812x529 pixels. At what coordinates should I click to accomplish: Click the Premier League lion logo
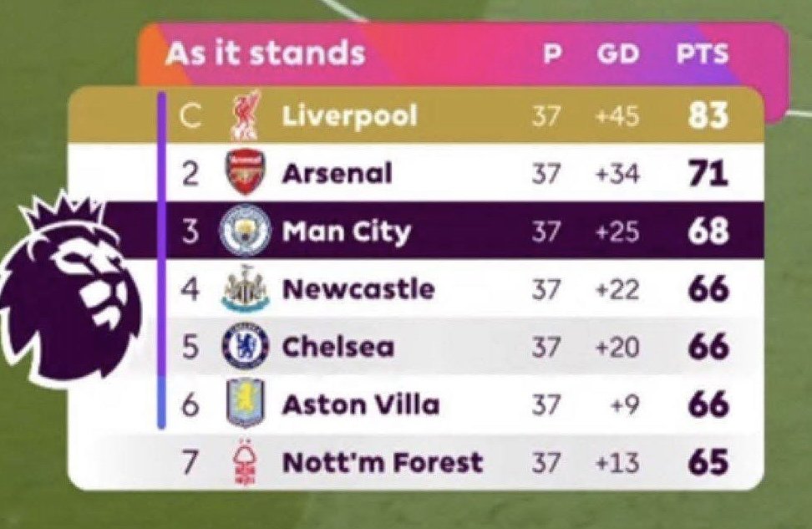point(70,288)
